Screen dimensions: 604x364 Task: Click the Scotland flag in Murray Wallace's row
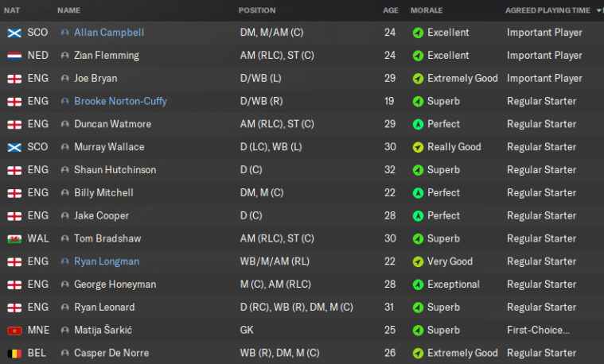[14, 148]
